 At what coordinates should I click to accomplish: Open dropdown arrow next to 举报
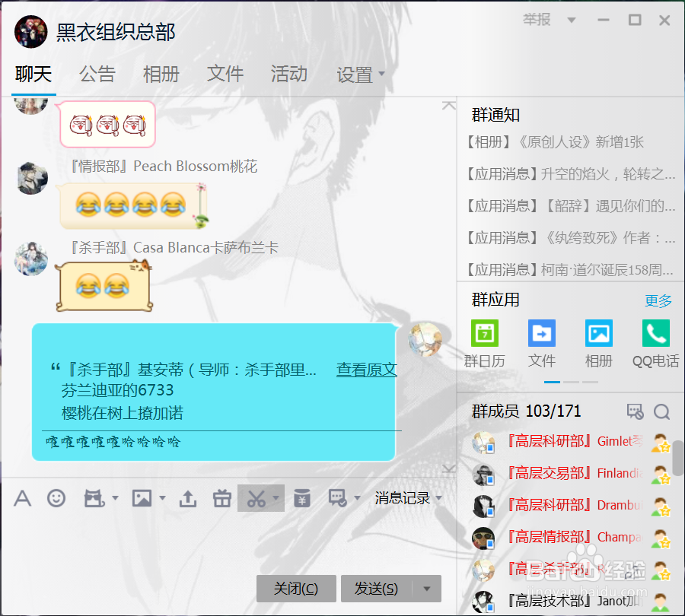click(571, 20)
